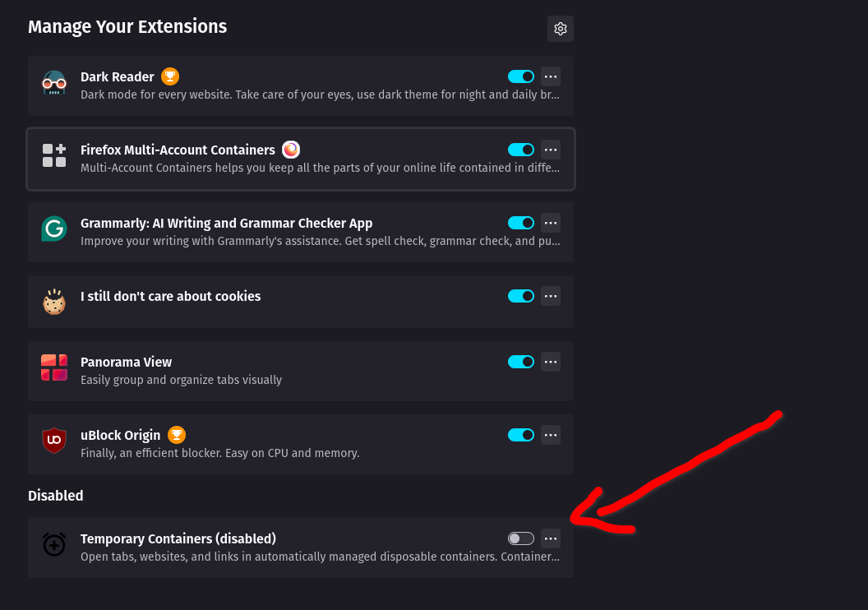Click the green Grammarly G icon
Viewport: 868px width, 610px height.
(x=54, y=229)
